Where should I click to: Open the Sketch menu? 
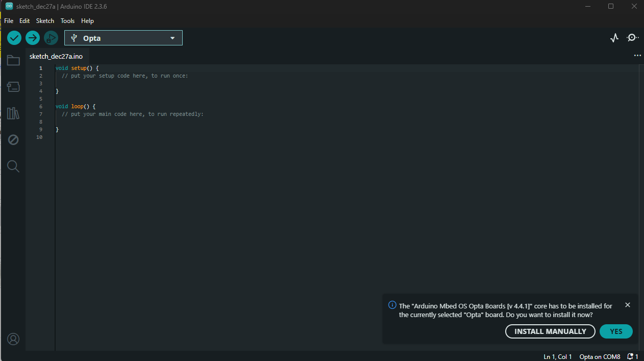click(45, 21)
